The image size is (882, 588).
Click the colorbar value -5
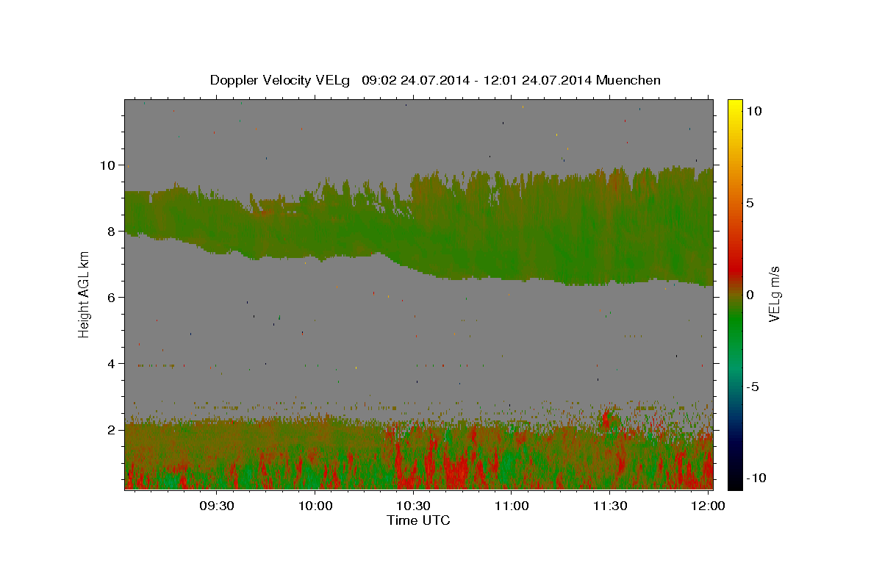[753, 387]
